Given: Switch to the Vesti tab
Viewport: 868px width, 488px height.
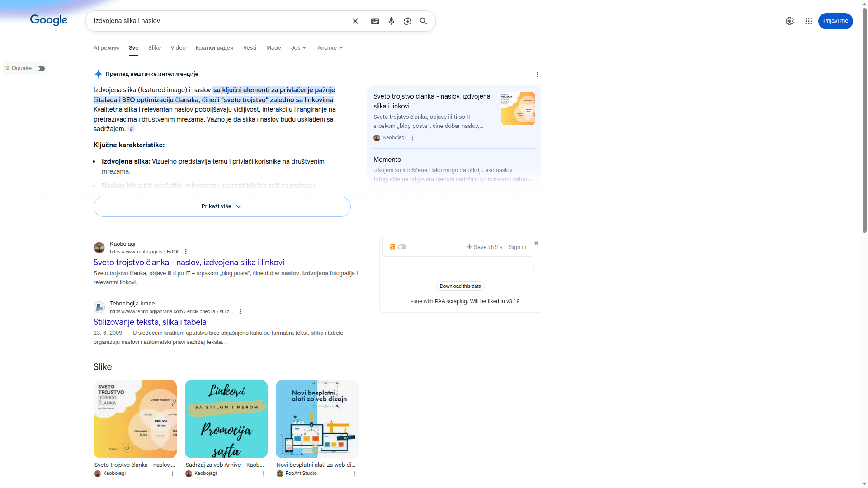Looking at the screenshot, I should coord(250,48).
